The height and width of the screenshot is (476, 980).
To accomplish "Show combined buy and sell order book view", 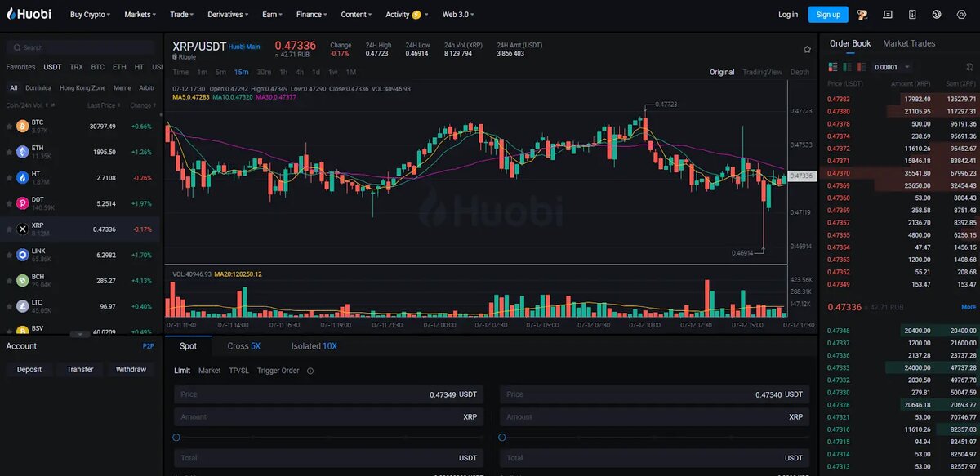I will pyautogui.click(x=833, y=67).
